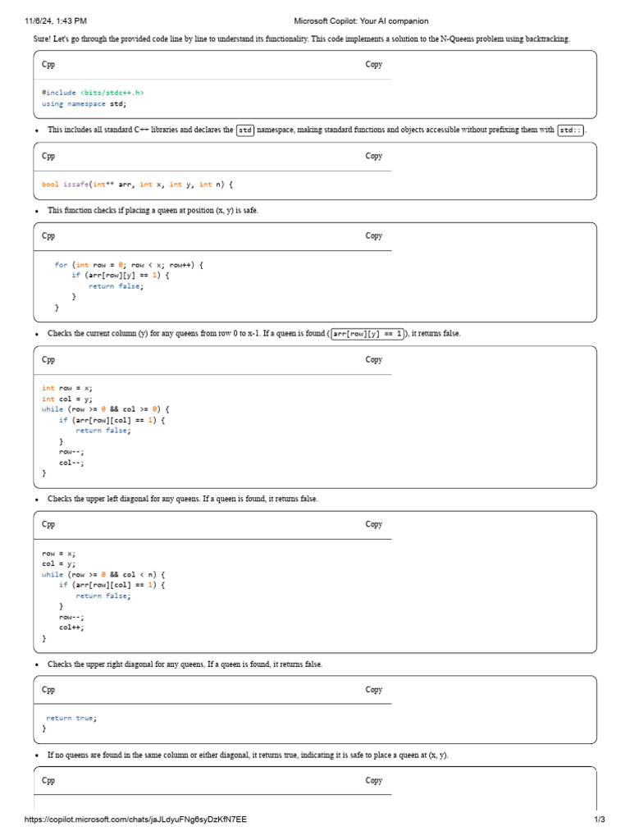This screenshot has height=840, width=630.
Task: Click the 'return false;' line in the for loop
Action: pos(116,286)
